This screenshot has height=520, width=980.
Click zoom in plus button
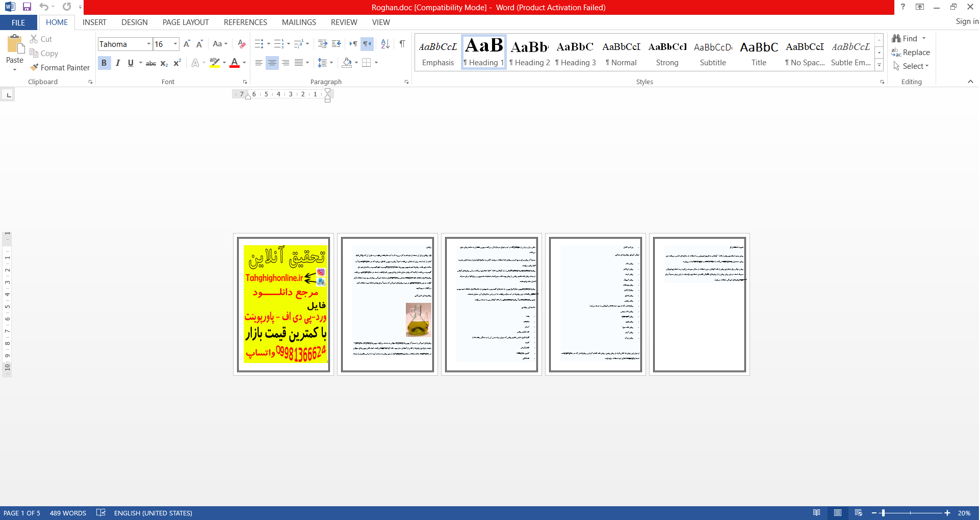coord(947,513)
